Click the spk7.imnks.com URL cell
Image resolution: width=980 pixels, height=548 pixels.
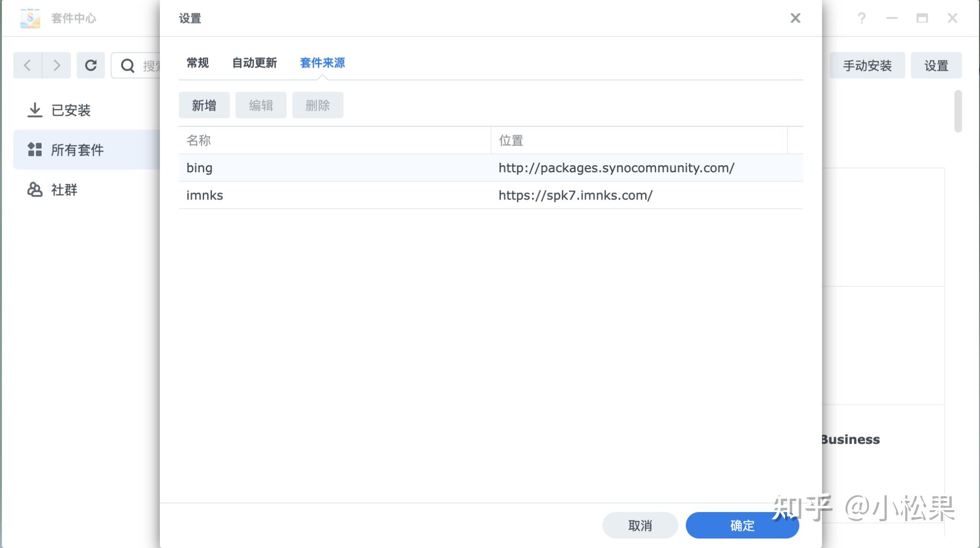[576, 195]
